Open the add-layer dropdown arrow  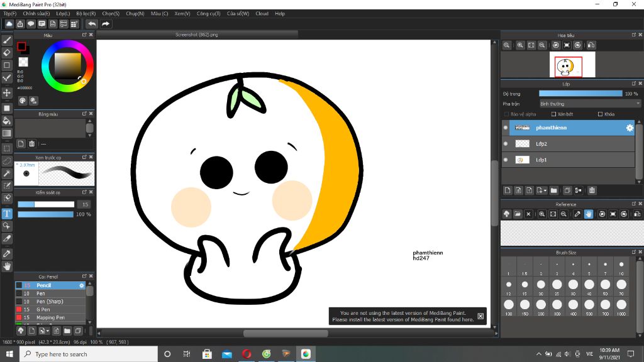[x=545, y=190]
